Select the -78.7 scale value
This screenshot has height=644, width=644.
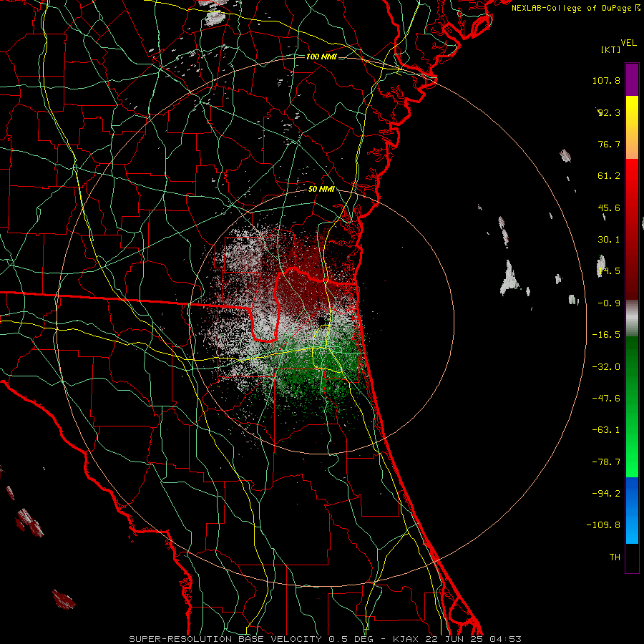(606, 462)
